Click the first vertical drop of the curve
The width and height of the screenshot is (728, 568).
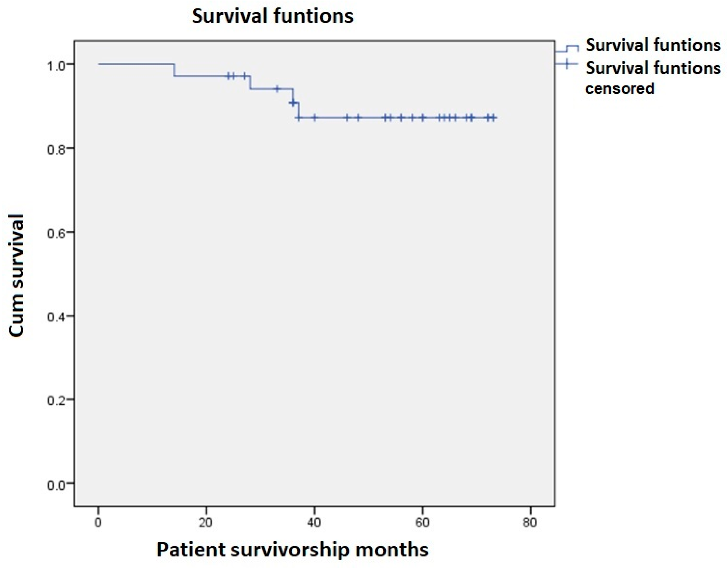click(174, 70)
